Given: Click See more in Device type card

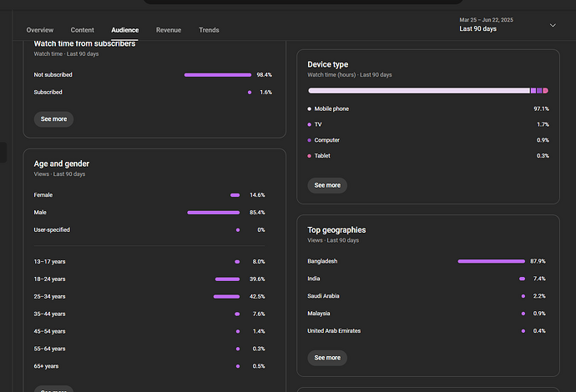Looking at the screenshot, I should click(x=327, y=185).
